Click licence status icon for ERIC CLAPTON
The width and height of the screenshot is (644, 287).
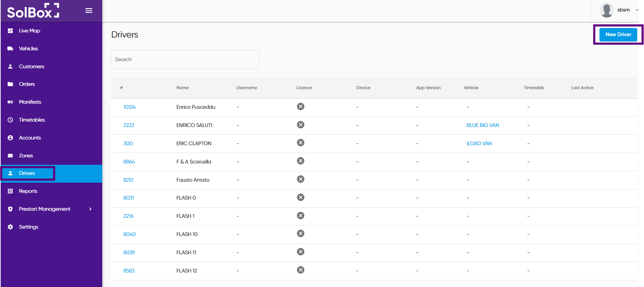point(301,143)
